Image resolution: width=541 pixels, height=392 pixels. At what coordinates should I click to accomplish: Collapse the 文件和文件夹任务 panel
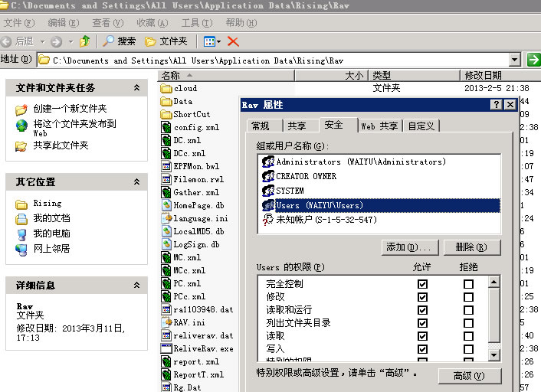pyautogui.click(x=136, y=87)
